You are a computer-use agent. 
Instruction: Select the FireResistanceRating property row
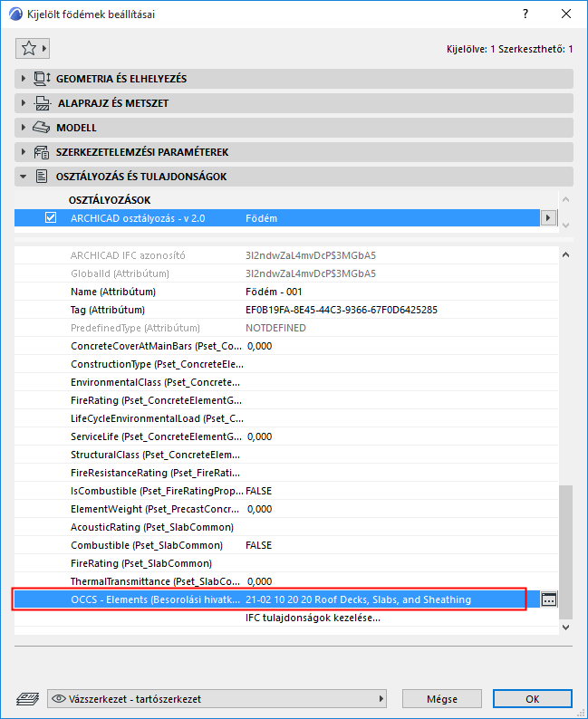[x=286, y=473]
